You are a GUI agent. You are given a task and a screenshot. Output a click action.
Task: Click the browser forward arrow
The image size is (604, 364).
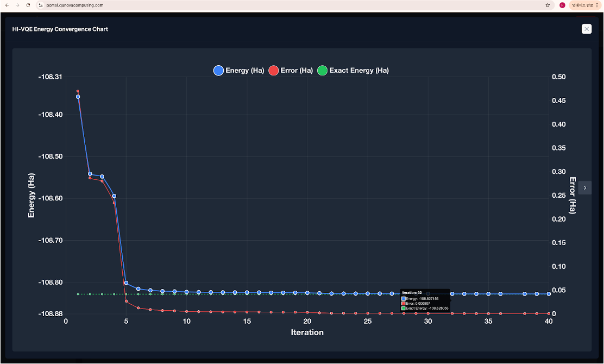point(17,5)
